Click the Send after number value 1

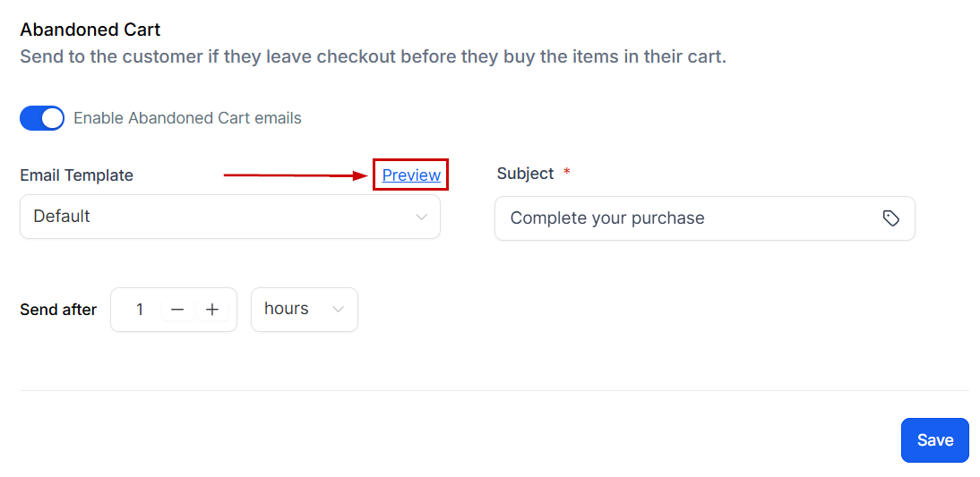coord(140,310)
